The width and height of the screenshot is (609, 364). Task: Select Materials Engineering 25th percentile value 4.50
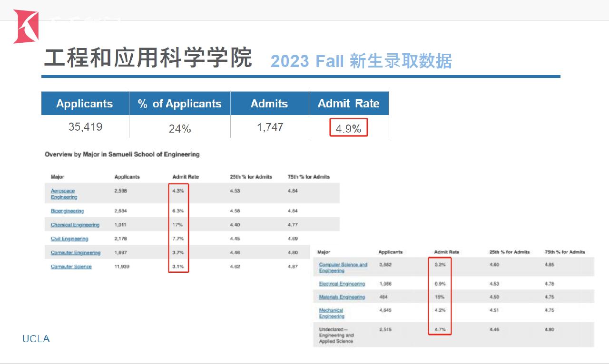click(x=494, y=297)
